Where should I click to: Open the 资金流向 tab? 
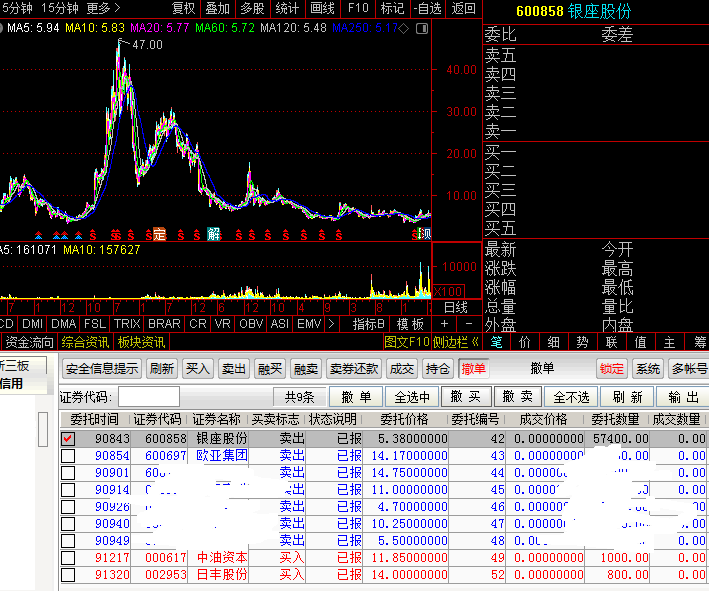point(29,342)
